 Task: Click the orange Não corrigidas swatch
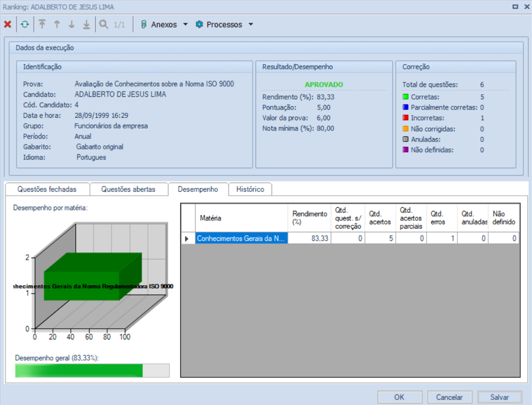tap(405, 129)
